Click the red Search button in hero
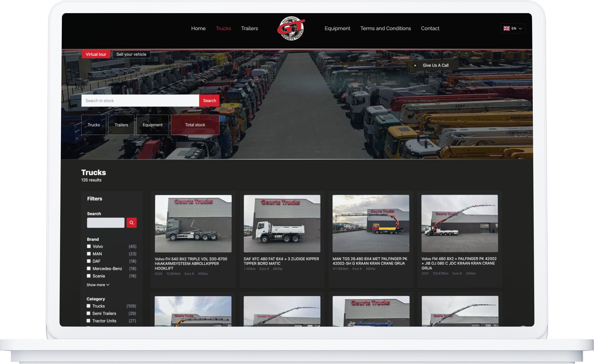 pos(210,101)
